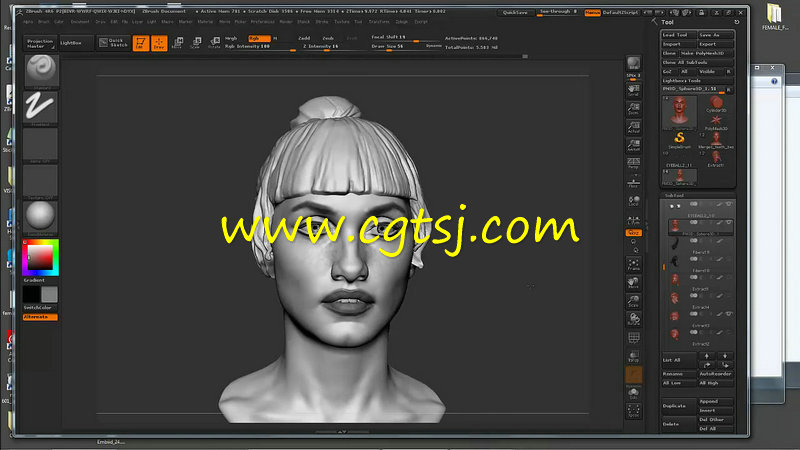The image size is (800, 450).
Task: Open Quick Sketch
Action: pyautogui.click(x=113, y=43)
